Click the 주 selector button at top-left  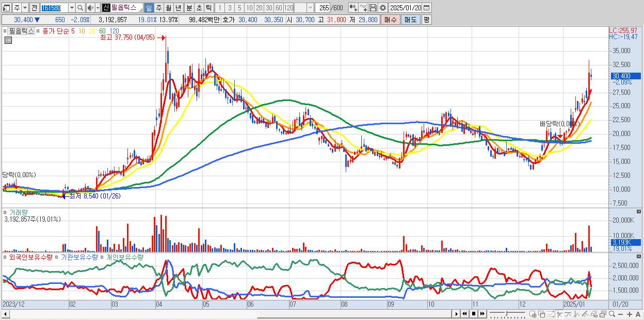click(x=17, y=8)
